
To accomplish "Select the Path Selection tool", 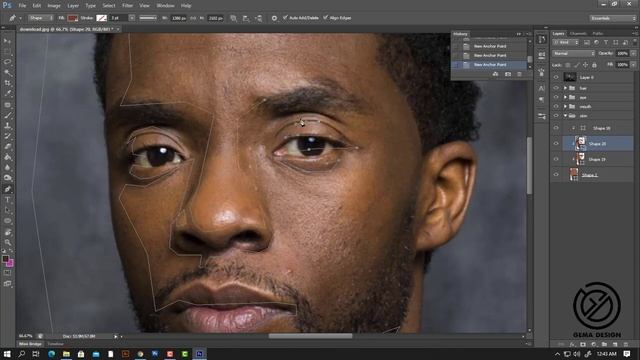I will coord(7,210).
